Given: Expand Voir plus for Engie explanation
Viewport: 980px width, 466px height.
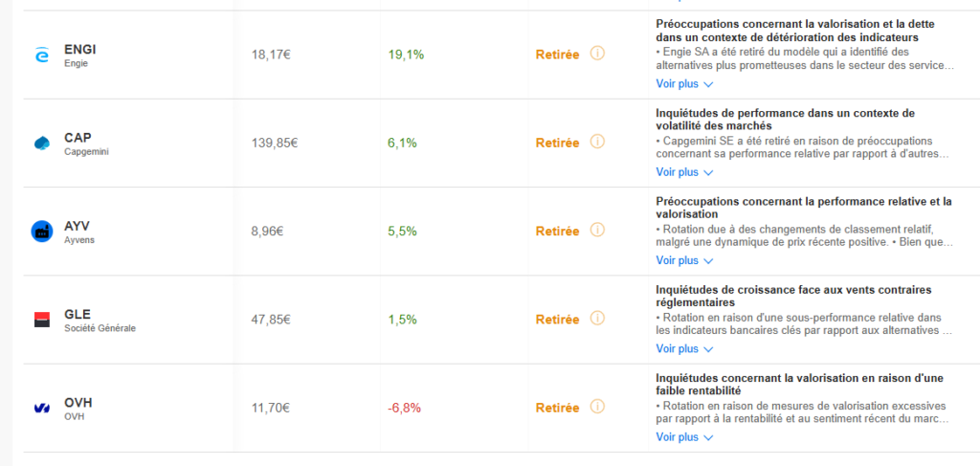Looking at the screenshot, I should click(684, 84).
